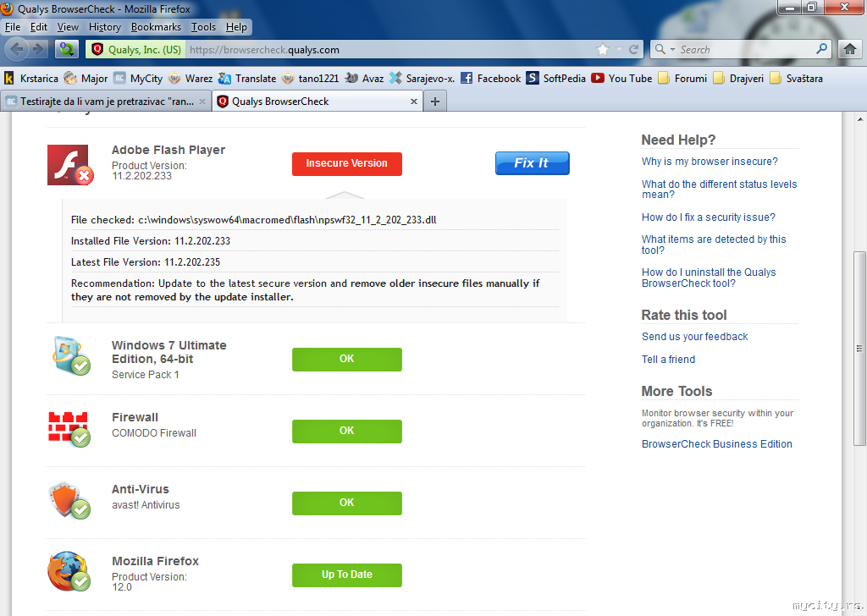The width and height of the screenshot is (867, 616).
Task: Expand the Forumi bookmarks folder
Action: 682,79
